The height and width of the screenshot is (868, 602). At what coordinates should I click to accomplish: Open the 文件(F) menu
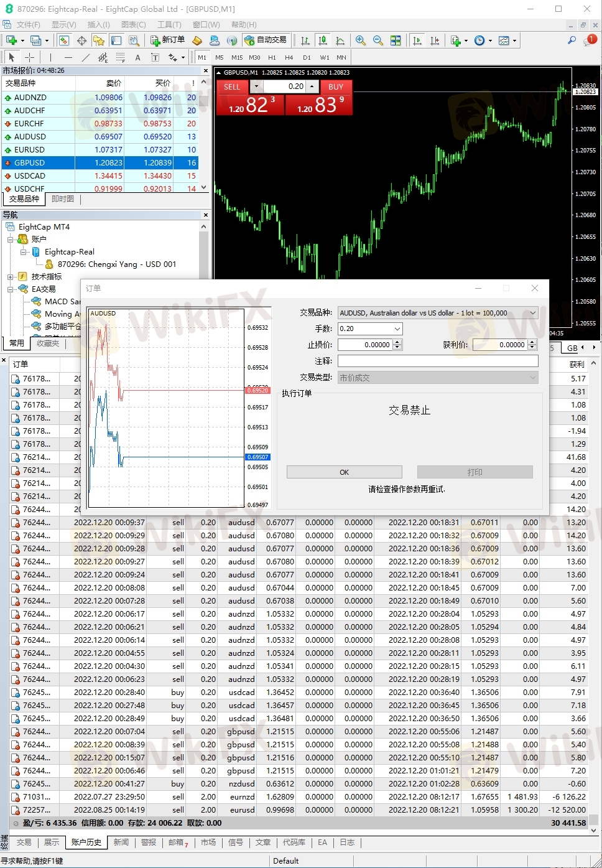[x=28, y=24]
